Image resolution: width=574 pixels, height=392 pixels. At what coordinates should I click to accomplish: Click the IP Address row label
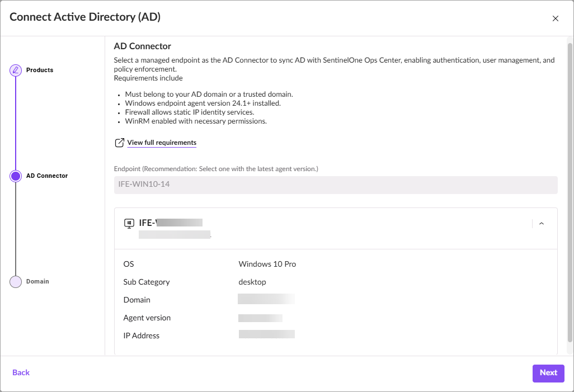tap(142, 336)
